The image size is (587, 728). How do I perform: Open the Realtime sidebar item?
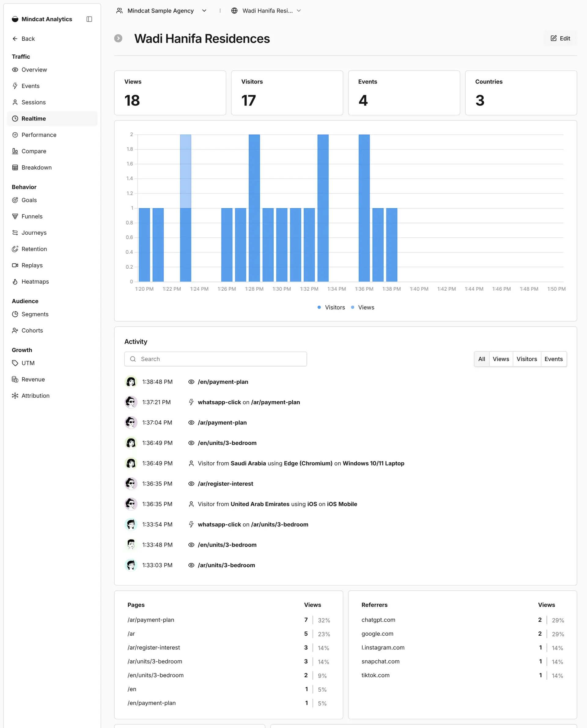[x=52, y=119]
